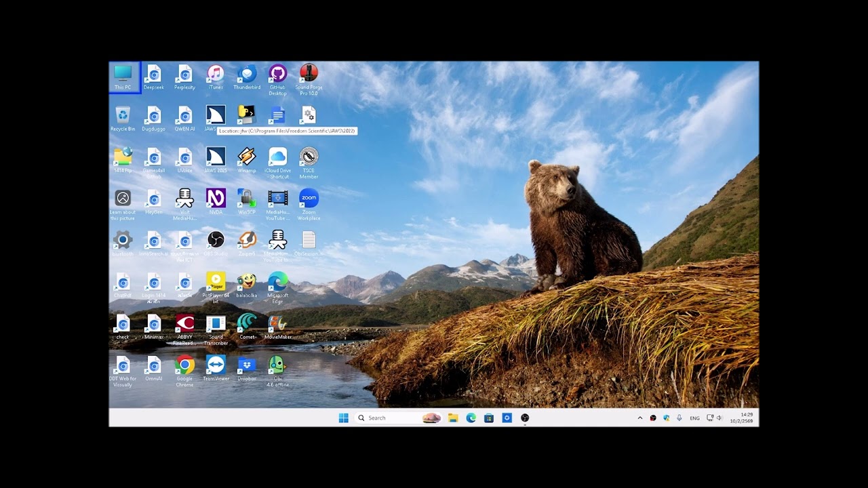This screenshot has width=868, height=488.
Task: Select the Winamp desktop icon
Action: tap(247, 160)
